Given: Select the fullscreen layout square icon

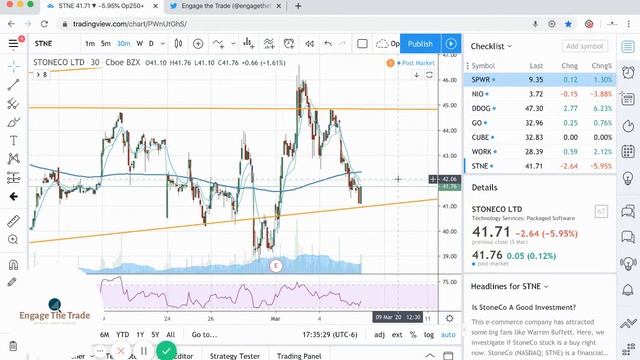Looking at the screenshot, I should pyautogui.click(x=362, y=43).
